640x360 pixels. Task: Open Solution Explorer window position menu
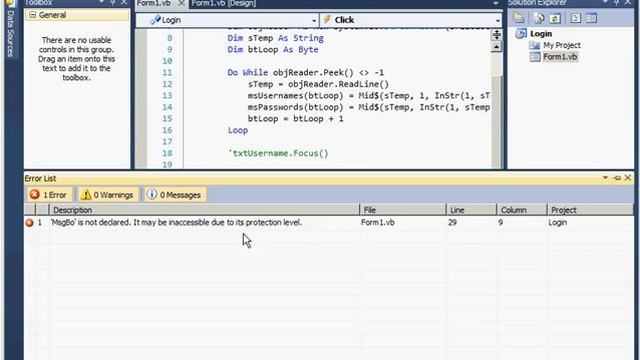[x=605, y=2]
